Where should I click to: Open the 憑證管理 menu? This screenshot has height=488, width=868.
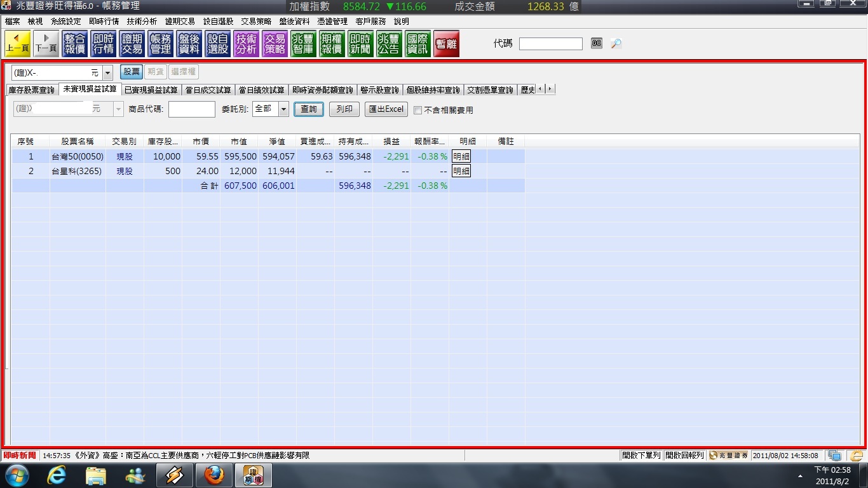pos(332,22)
